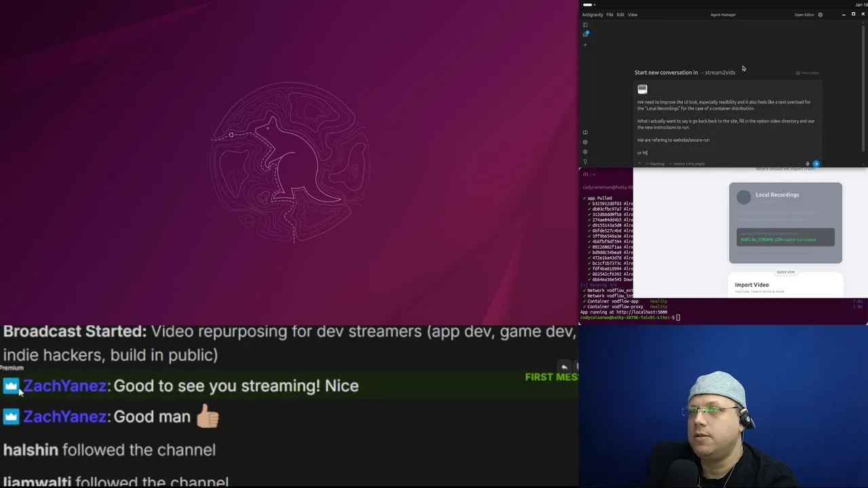Click 'Container vodflow-app' line in terminal
The image size is (868, 488).
click(x=624, y=301)
